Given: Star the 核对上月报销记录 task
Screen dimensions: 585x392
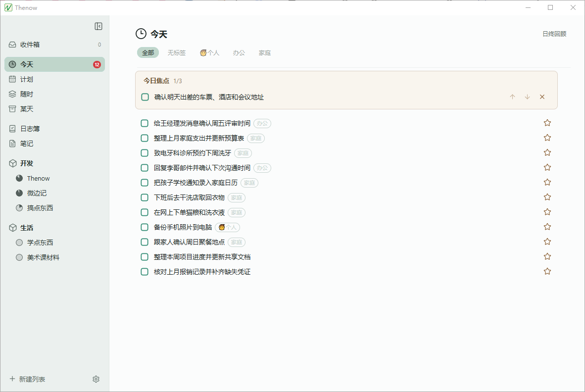Looking at the screenshot, I should pyautogui.click(x=547, y=271).
